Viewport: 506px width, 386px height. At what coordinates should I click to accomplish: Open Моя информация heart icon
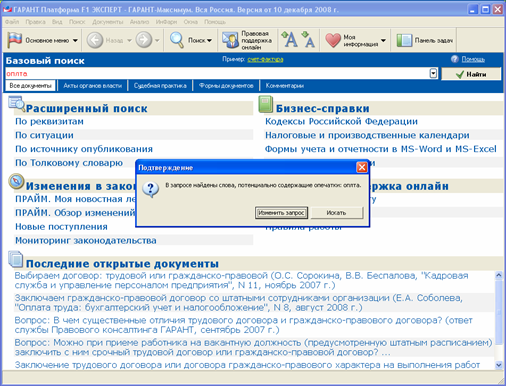(333, 40)
